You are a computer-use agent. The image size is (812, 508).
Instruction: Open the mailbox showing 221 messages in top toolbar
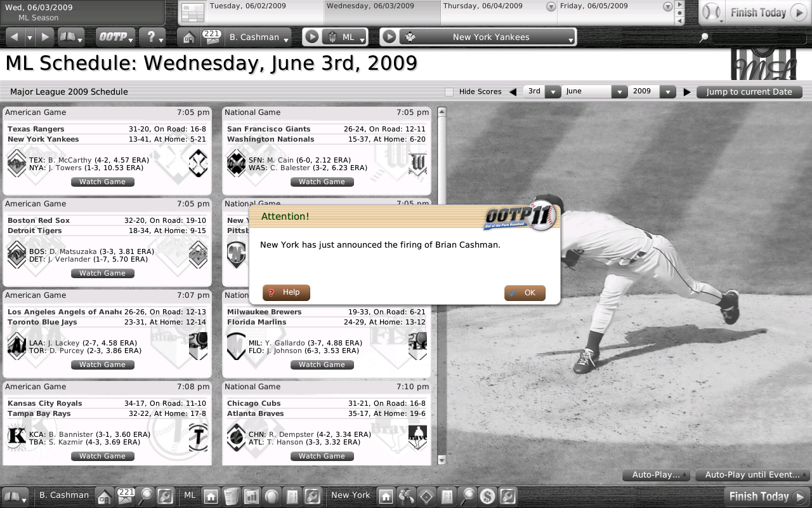tap(211, 37)
